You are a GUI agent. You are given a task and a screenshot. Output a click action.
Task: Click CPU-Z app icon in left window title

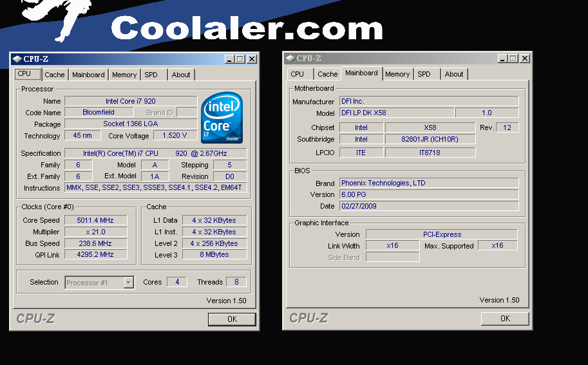click(x=17, y=59)
